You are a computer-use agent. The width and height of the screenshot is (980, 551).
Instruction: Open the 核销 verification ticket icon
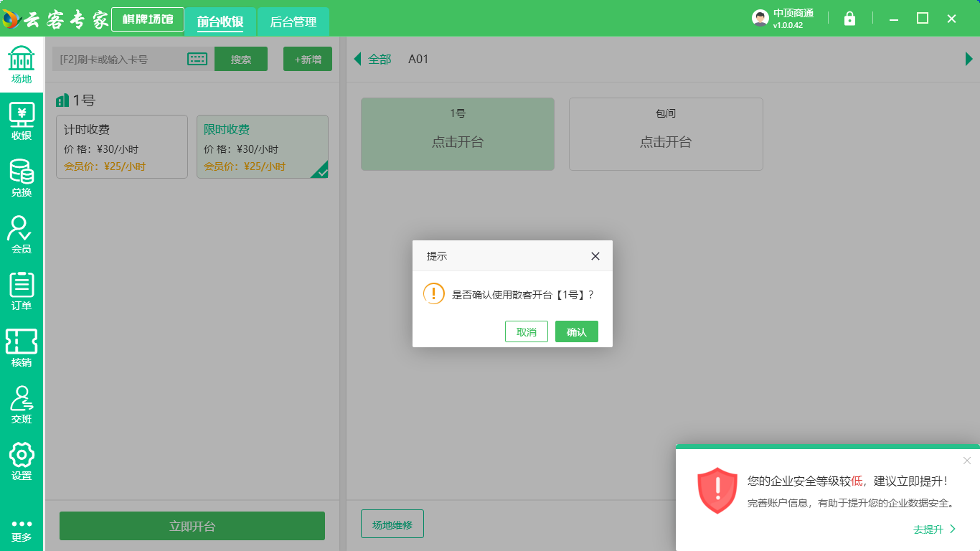[x=22, y=348]
